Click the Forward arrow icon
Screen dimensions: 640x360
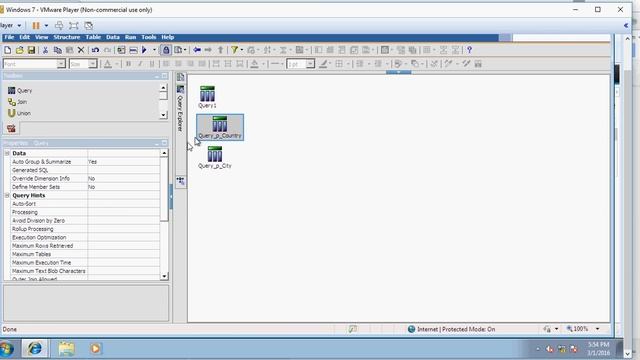(208, 50)
